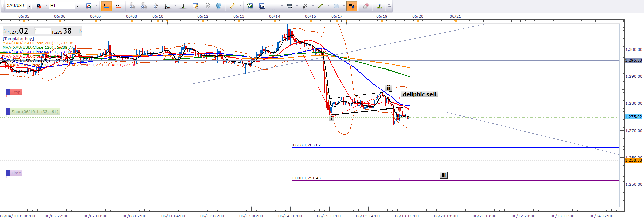Select the ruler measure tool

point(232,6)
